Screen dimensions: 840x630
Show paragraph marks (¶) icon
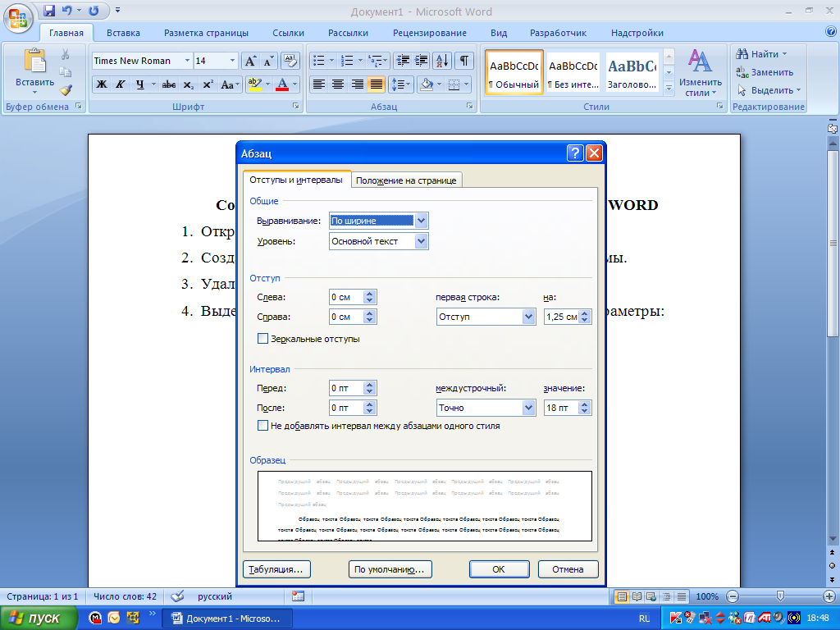[x=464, y=61]
